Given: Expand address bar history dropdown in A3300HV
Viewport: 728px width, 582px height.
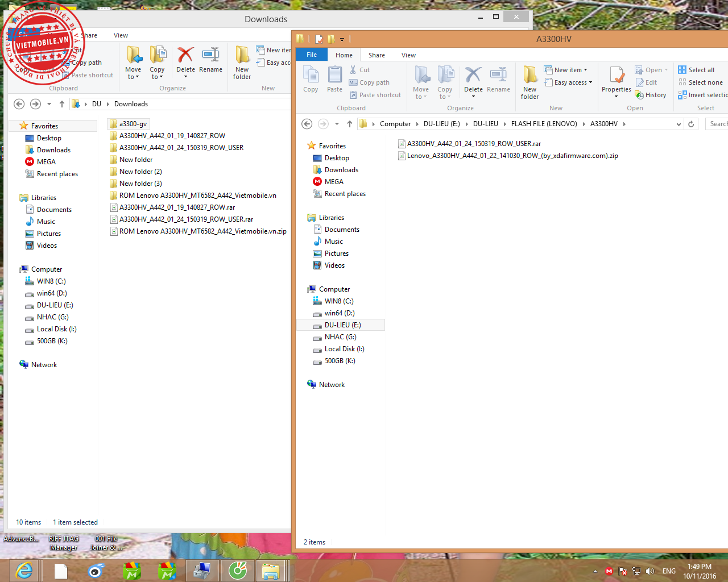Looking at the screenshot, I should [679, 124].
